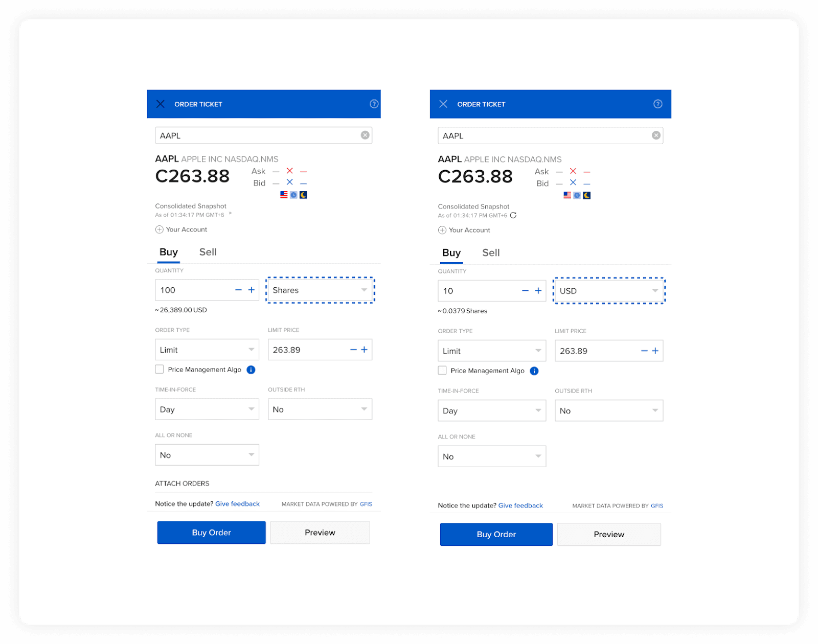Close the left order ticket with X
The image size is (818, 644).
tap(160, 104)
